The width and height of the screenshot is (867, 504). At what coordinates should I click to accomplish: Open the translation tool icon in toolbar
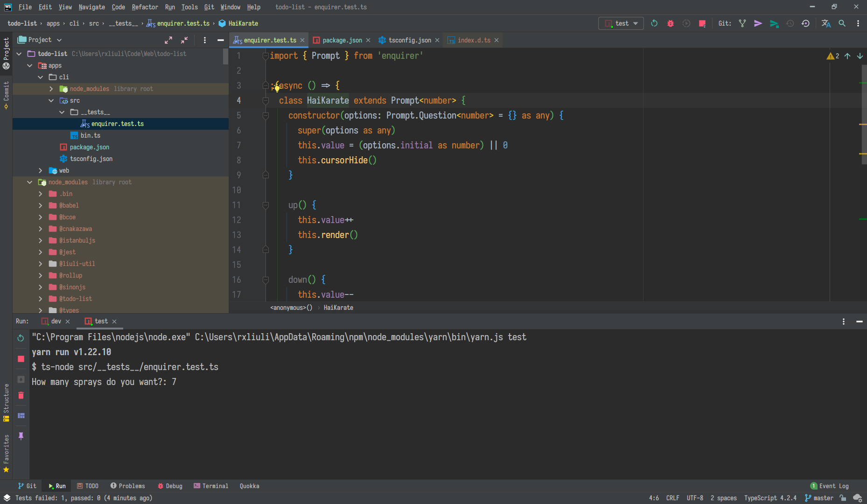826,23
